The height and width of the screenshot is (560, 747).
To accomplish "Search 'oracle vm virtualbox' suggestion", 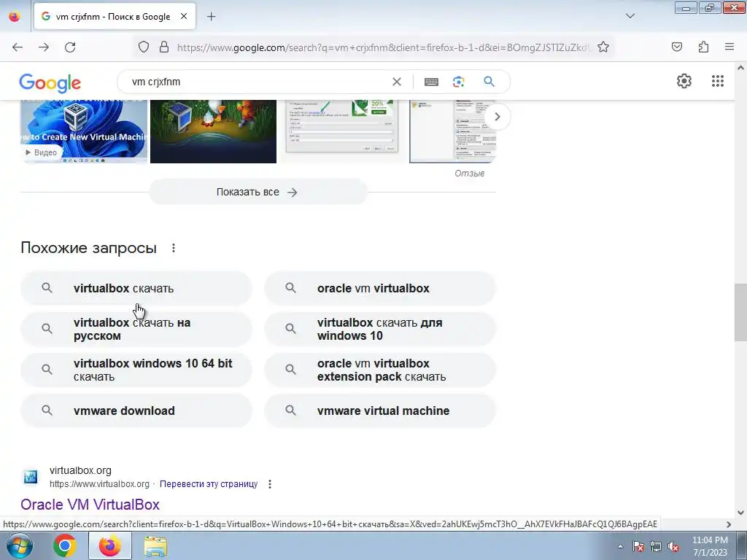I will click(x=380, y=288).
